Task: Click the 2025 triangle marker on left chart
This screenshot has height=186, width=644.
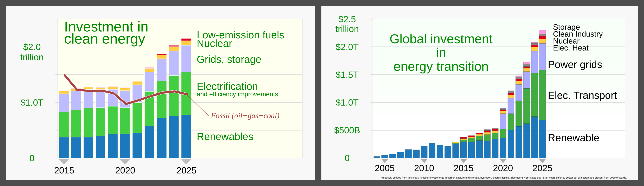Action: [186, 162]
